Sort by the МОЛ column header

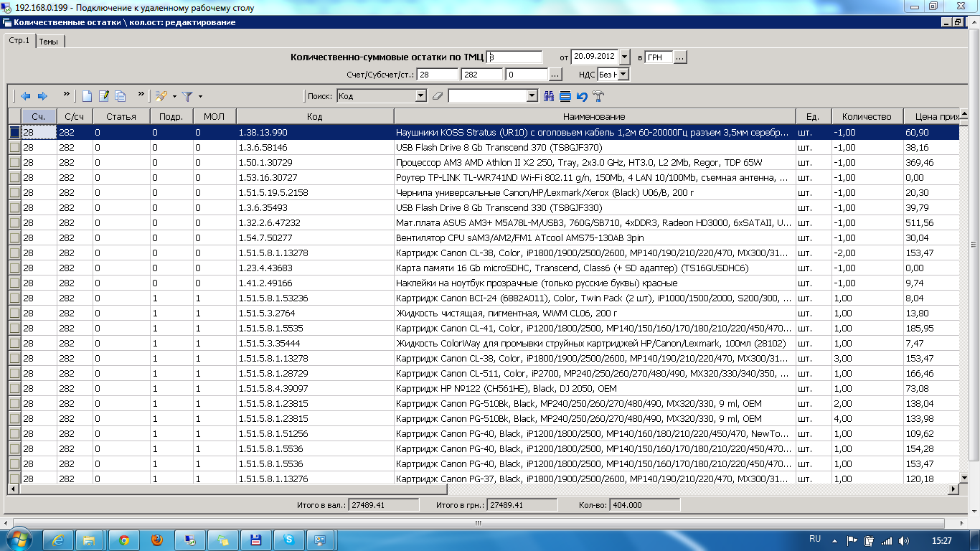(x=215, y=116)
